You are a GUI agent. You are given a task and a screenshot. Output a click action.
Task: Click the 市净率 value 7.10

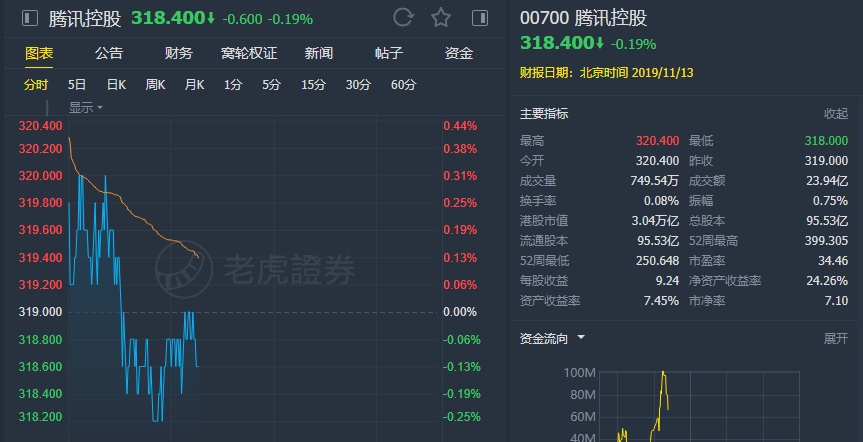(836, 301)
